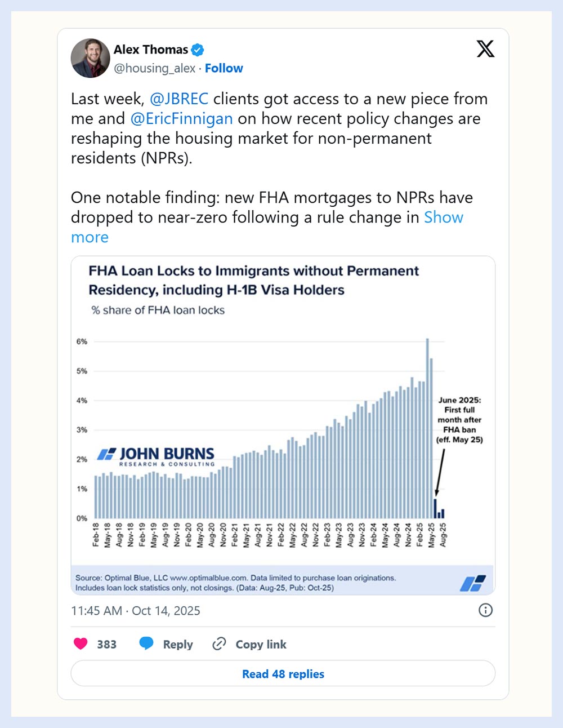Open the tweet info icon
Image resolution: width=563 pixels, height=728 pixels.
pyautogui.click(x=485, y=610)
